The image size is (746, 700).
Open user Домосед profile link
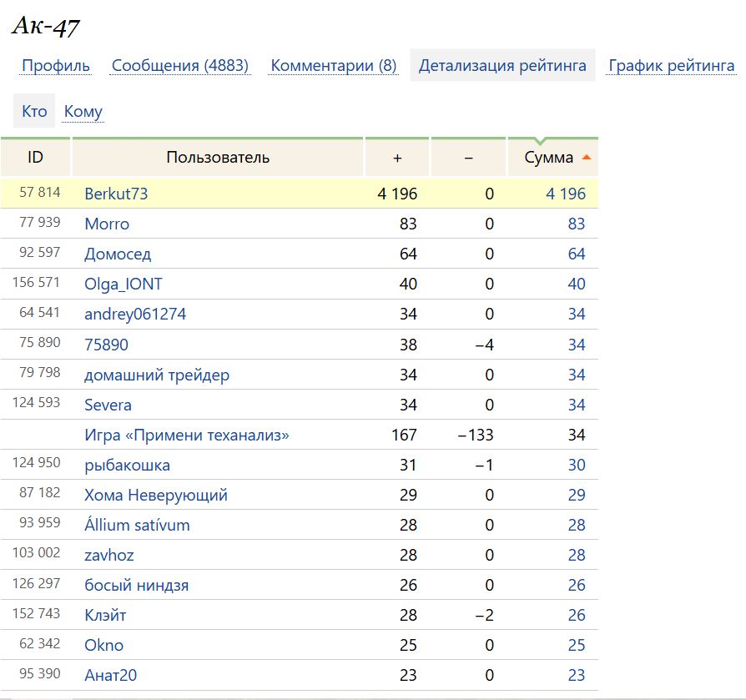118,254
